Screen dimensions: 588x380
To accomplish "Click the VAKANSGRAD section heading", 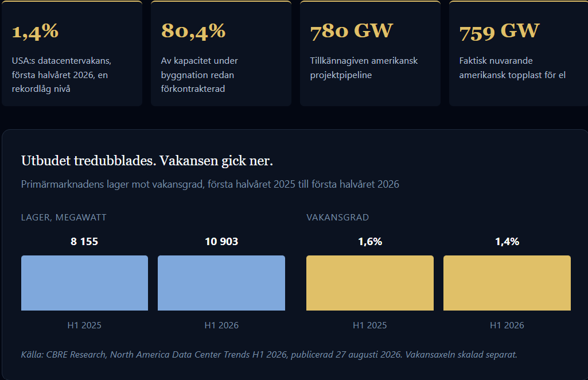I will (337, 218).
